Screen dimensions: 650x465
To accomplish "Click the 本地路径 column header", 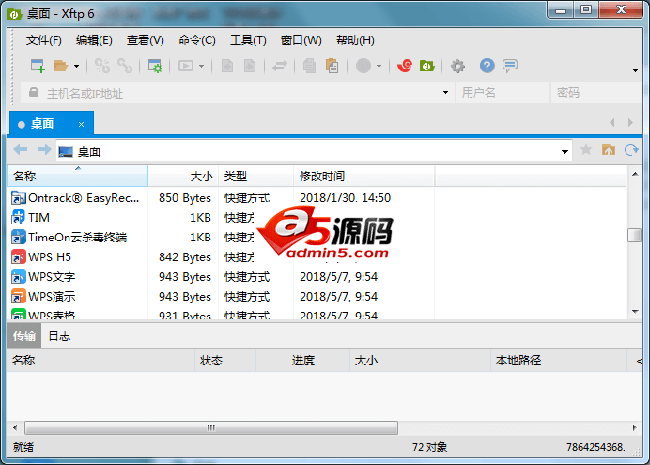I will coord(558,360).
